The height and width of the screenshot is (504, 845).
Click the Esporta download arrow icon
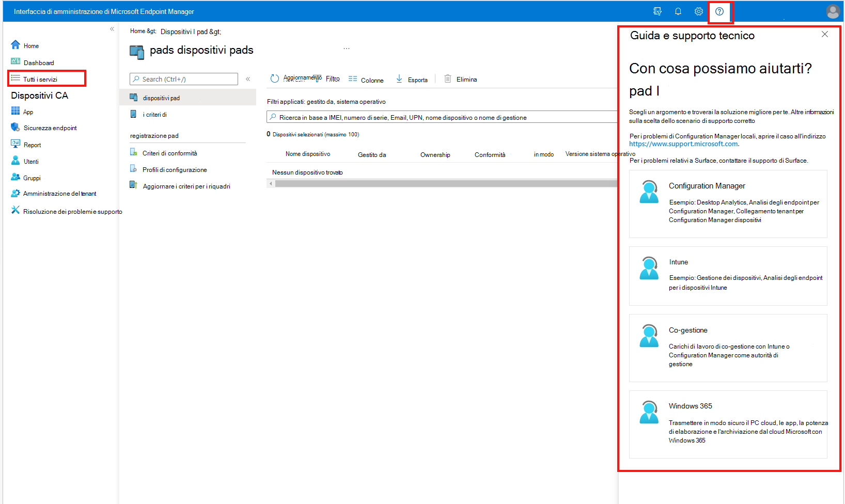[x=399, y=79]
